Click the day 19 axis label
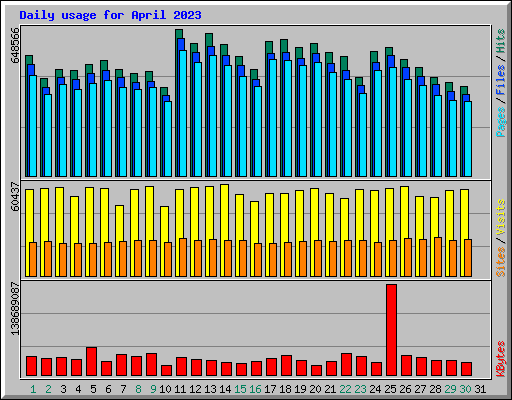This screenshot has width=512, height=400. point(300,389)
